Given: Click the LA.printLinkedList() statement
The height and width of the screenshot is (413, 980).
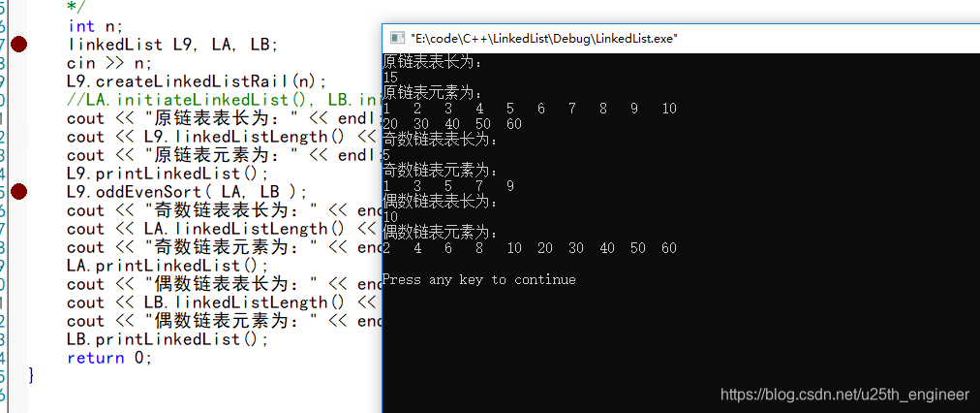Looking at the screenshot, I should point(168,266).
